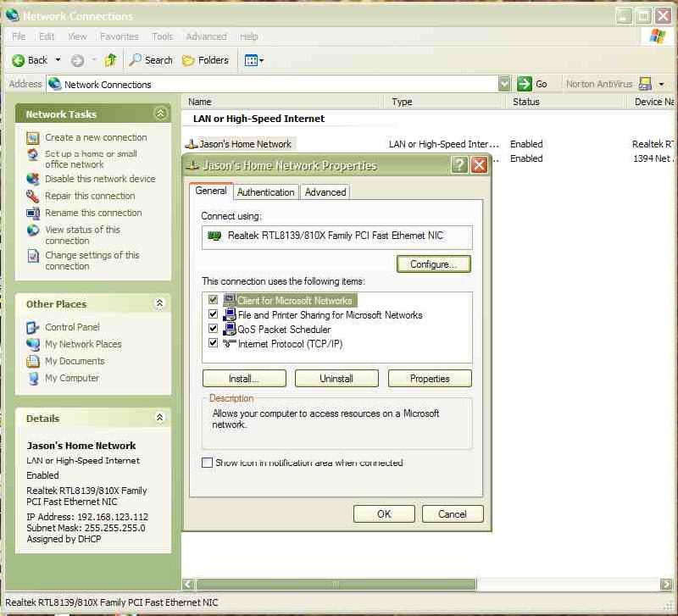
Task: Open Control Panel from Other Places
Action: point(72,327)
